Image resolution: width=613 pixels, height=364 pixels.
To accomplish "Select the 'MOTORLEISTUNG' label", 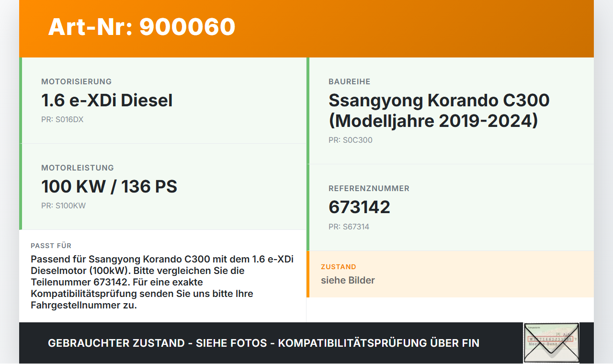I will 78,168.
